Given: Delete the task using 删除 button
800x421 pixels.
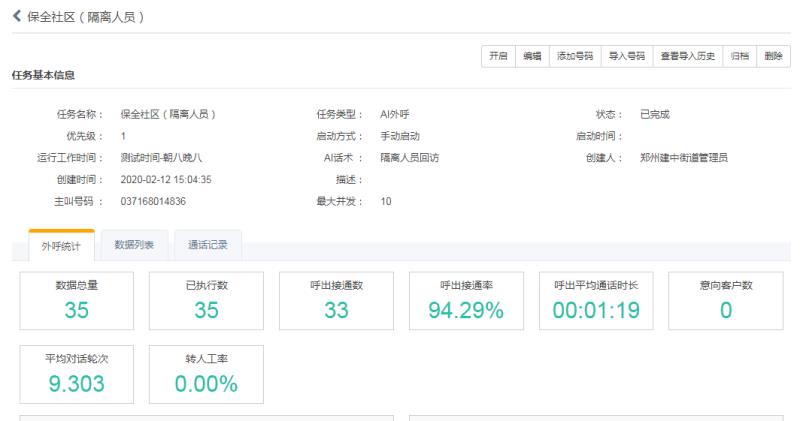Looking at the screenshot, I should pyautogui.click(x=773, y=57).
